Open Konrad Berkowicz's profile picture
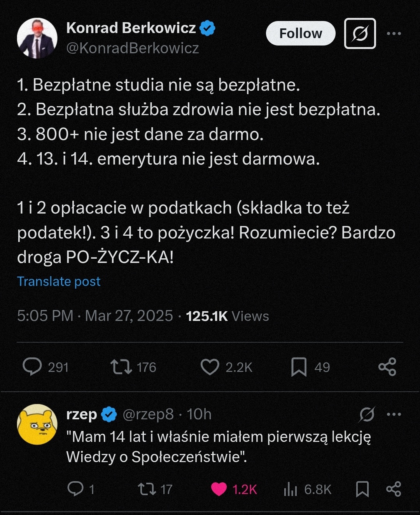Screen dimensions: 420x515 [x=37, y=38]
